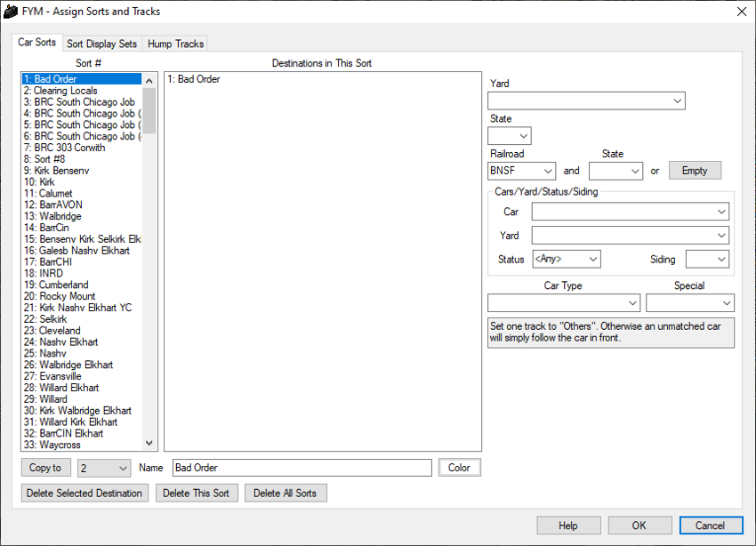Open the Siding dropdown
The height and width of the screenshot is (546, 756).
tap(707, 260)
